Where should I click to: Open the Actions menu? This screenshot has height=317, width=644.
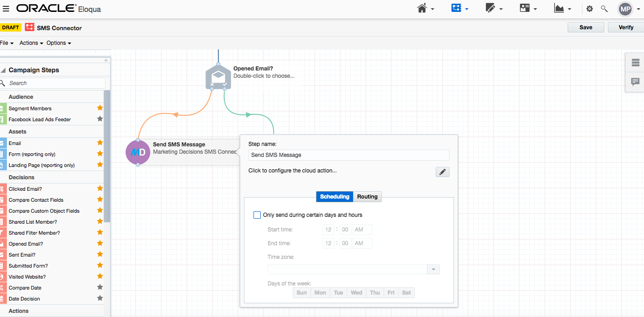coord(31,43)
